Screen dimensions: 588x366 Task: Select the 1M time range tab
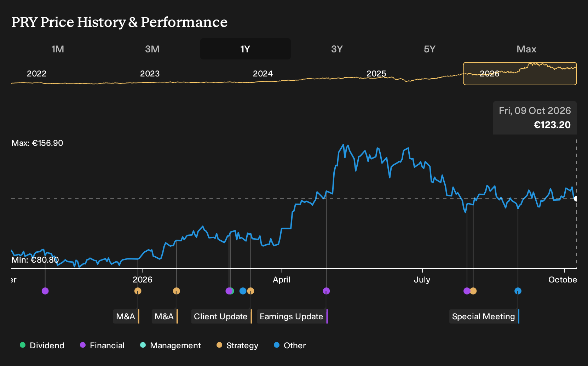click(x=58, y=49)
